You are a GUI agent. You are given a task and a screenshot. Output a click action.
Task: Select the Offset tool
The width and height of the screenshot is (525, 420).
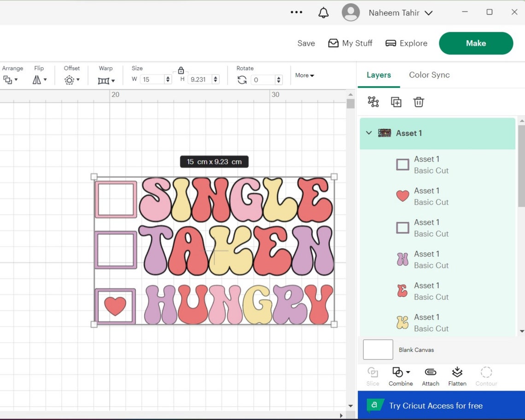[71, 80]
